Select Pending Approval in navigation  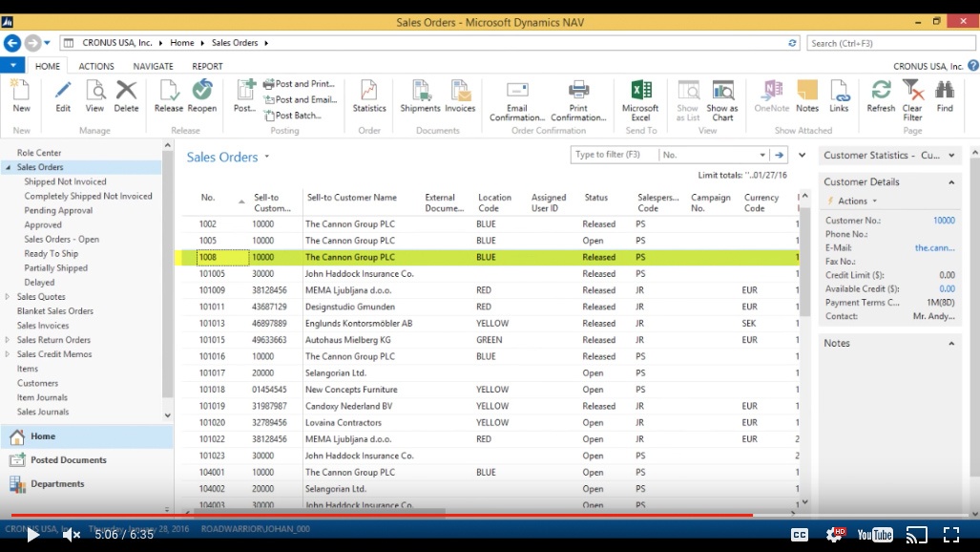(58, 210)
